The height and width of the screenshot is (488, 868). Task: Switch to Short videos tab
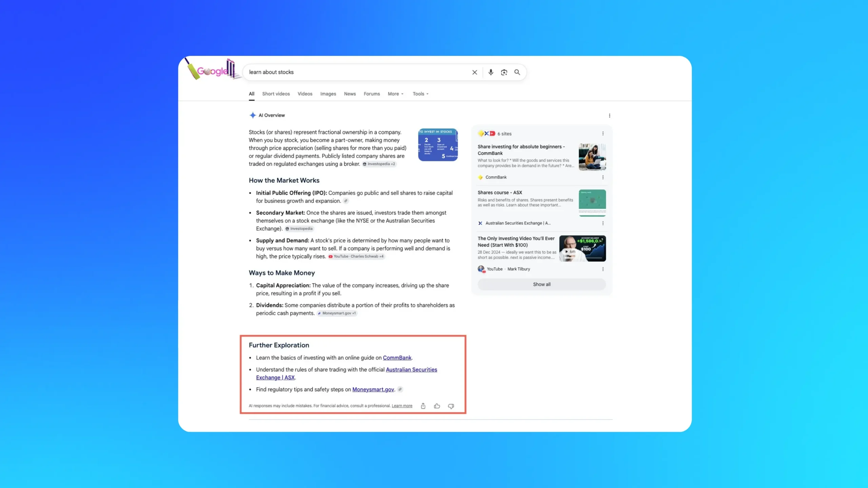(x=276, y=94)
